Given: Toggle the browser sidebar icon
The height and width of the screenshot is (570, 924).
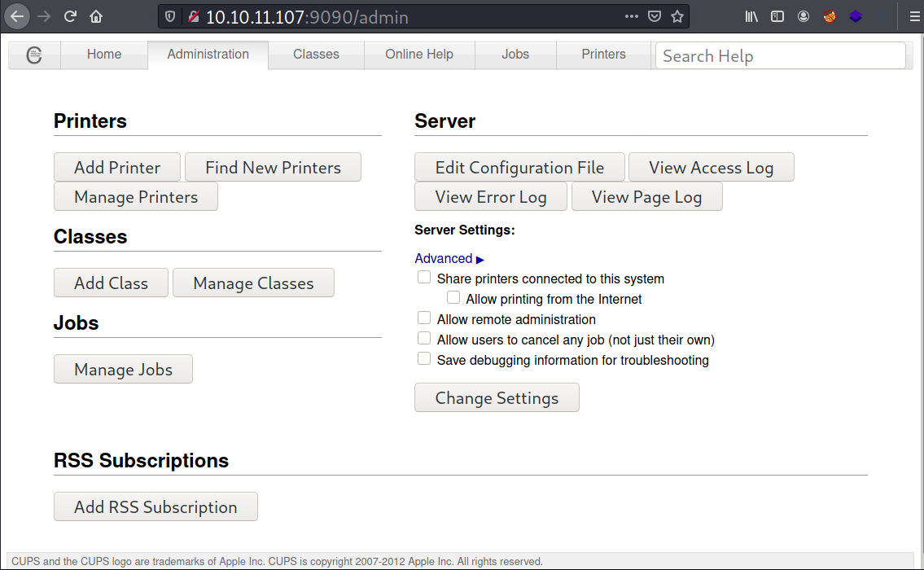Looking at the screenshot, I should tap(777, 16).
